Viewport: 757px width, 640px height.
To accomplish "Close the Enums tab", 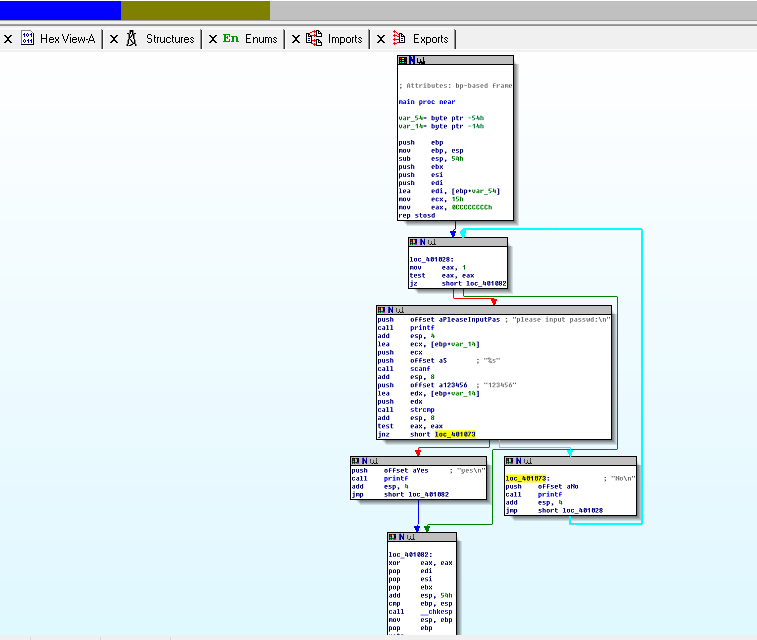I will coord(213,39).
